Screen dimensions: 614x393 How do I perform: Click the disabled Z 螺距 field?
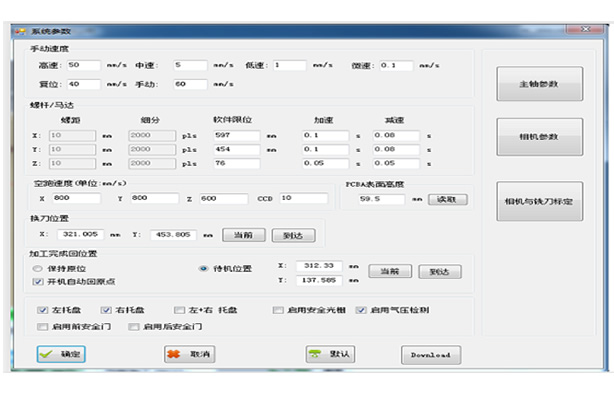click(x=72, y=164)
